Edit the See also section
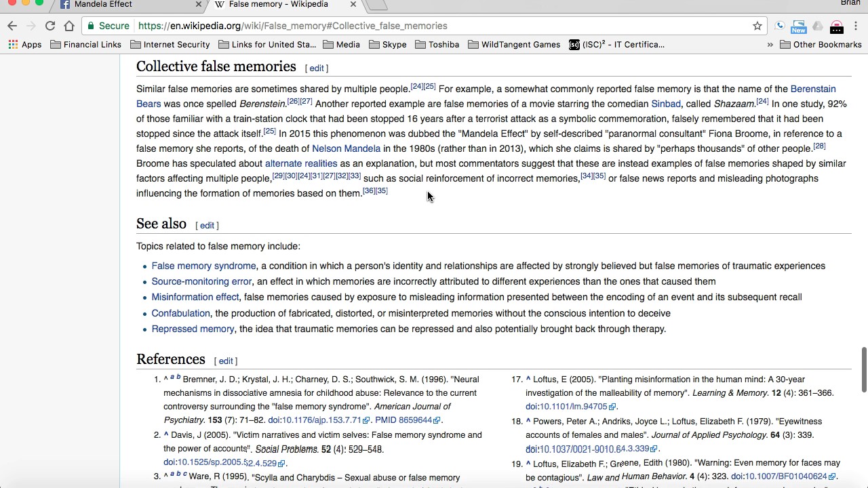This screenshot has height=488, width=868. pyautogui.click(x=207, y=226)
